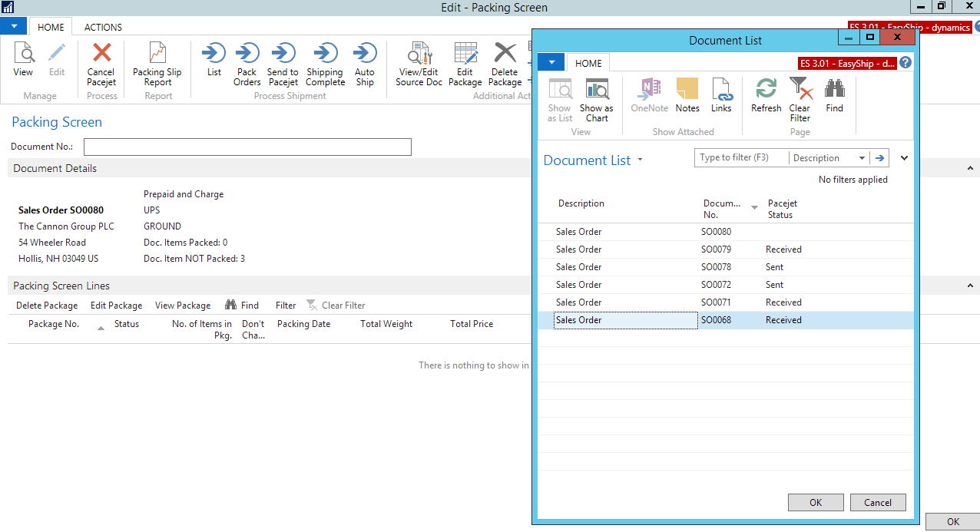The width and height of the screenshot is (980, 532).
Task: Open View/Edit Source Doc
Action: (x=419, y=63)
